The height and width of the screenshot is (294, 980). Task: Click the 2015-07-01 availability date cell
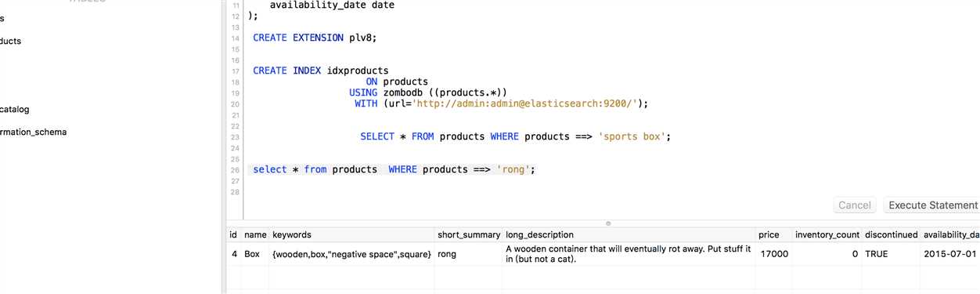950,254
